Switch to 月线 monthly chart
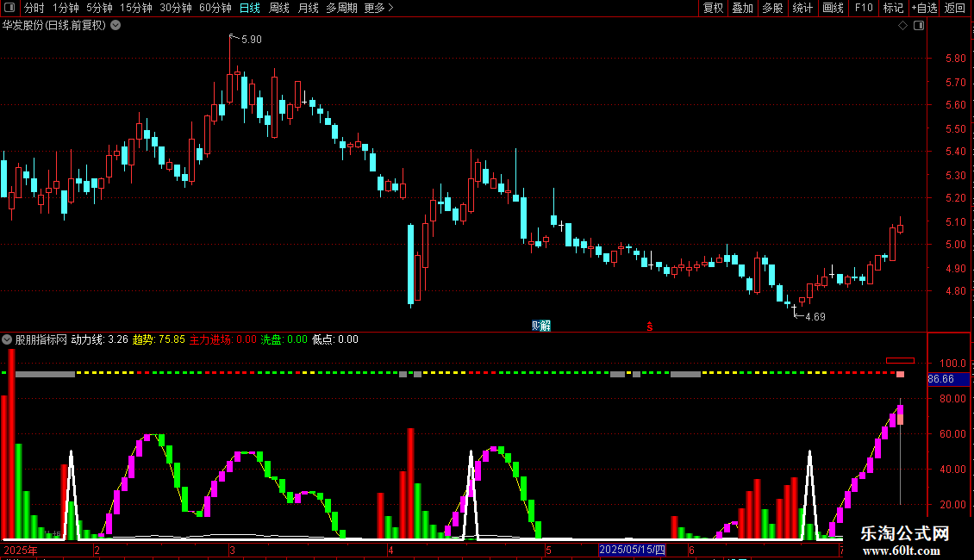Viewport: 974px width, 560px height. coord(308,8)
